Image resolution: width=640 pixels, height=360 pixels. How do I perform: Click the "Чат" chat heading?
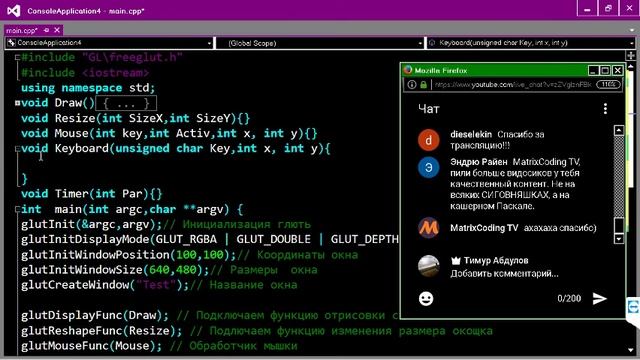[429, 109]
